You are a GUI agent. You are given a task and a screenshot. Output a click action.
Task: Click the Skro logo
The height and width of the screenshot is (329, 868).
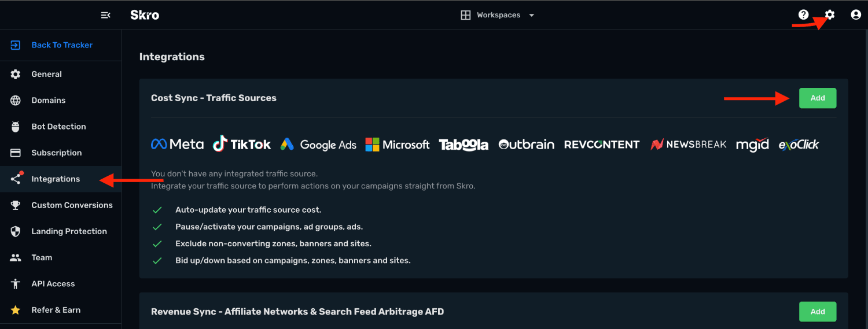click(145, 15)
